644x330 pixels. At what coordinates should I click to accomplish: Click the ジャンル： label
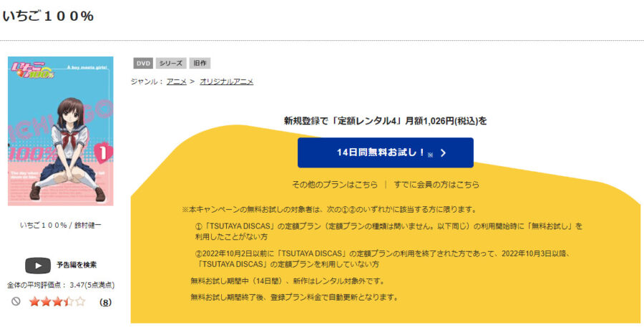coord(147,82)
